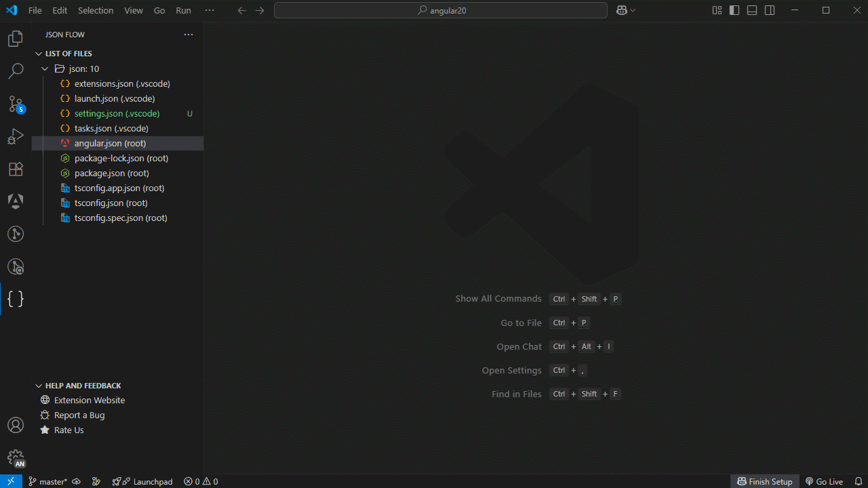This screenshot has width=868, height=488.
Task: Open the Extensions view
Action: [15, 169]
